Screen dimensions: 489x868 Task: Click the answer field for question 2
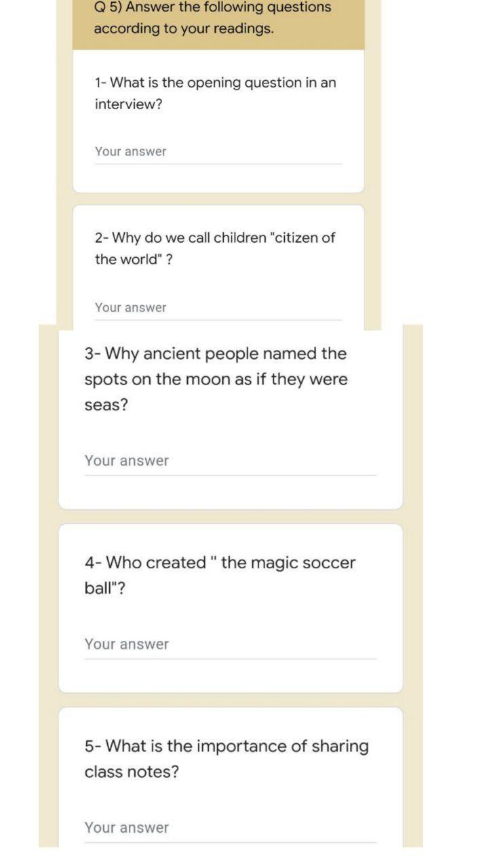click(217, 307)
